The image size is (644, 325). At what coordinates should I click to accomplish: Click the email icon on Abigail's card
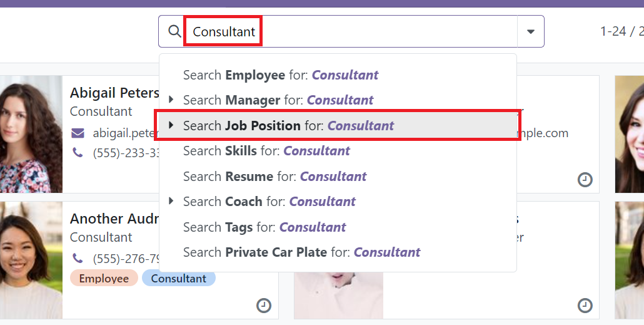pos(78,133)
